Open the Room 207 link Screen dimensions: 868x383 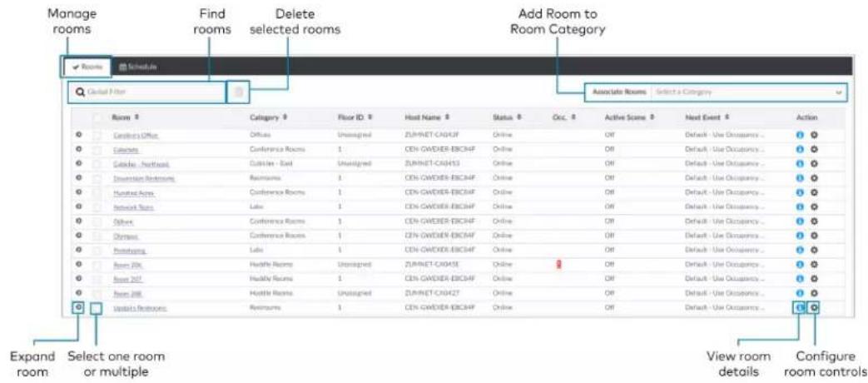point(126,279)
